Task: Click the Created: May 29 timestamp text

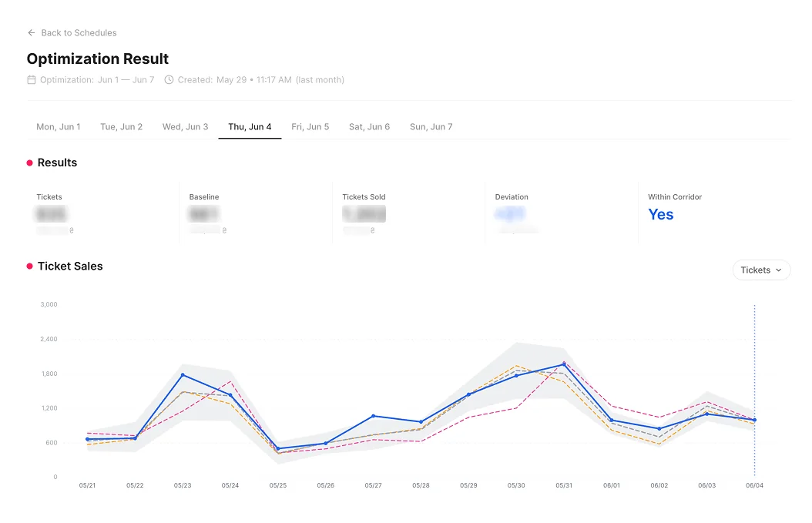Action: (x=261, y=80)
